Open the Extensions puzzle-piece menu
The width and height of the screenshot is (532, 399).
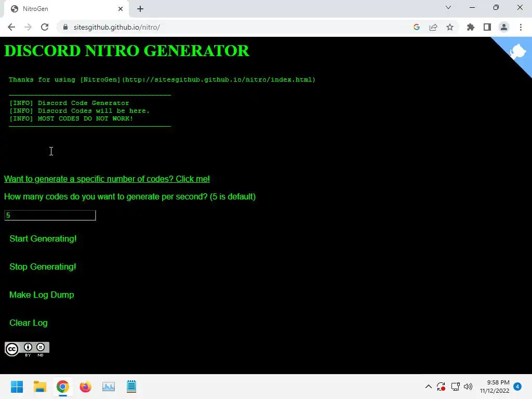click(471, 27)
